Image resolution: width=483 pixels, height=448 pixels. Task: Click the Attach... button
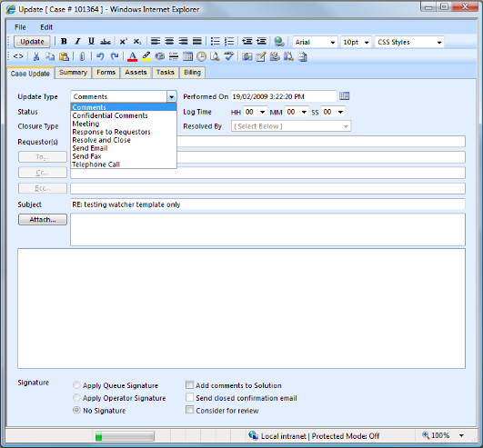point(43,219)
